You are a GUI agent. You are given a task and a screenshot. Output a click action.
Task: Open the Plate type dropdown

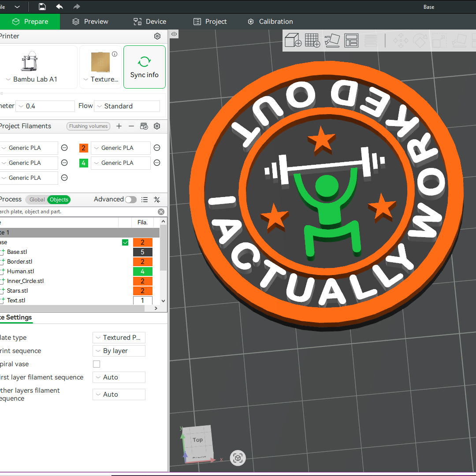[x=119, y=338]
